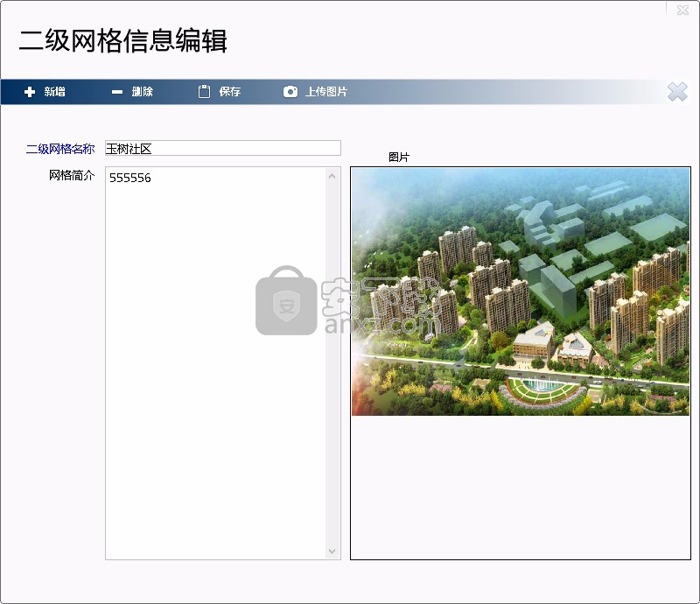Screen dimensions: 700x604
Task: Select the community aerial photo preview
Action: 520,291
